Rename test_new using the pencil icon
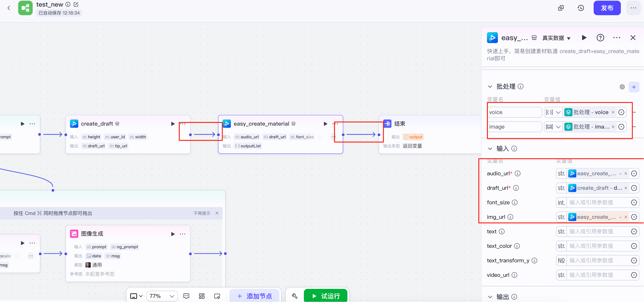 pyautogui.click(x=76, y=4)
